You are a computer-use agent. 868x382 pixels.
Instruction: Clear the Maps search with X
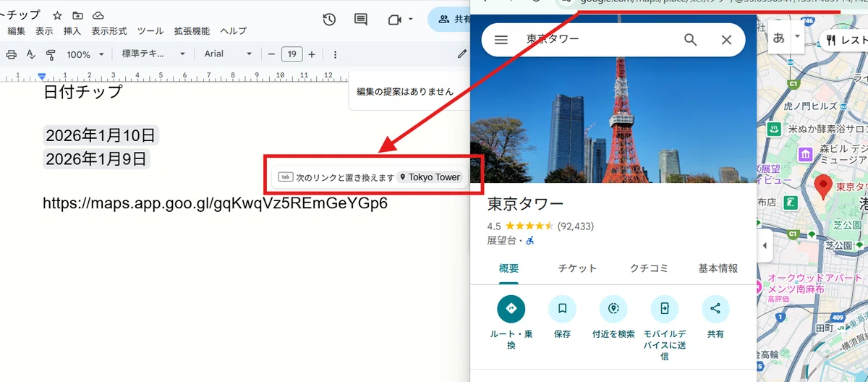click(726, 40)
